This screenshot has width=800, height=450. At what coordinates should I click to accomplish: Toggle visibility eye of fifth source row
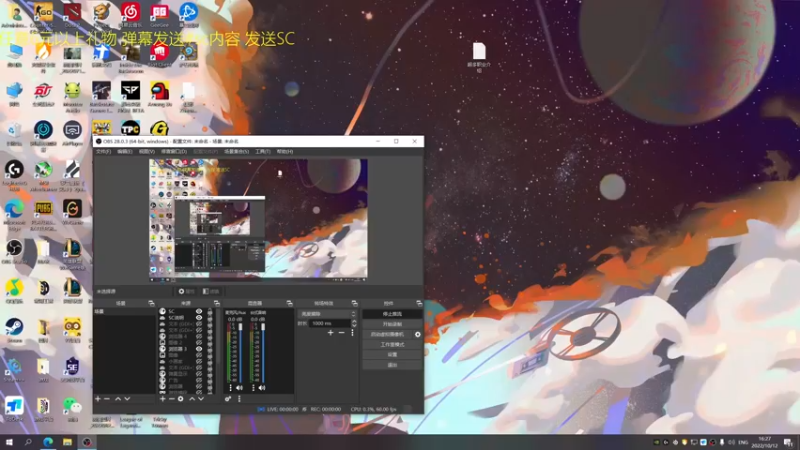[199, 336]
